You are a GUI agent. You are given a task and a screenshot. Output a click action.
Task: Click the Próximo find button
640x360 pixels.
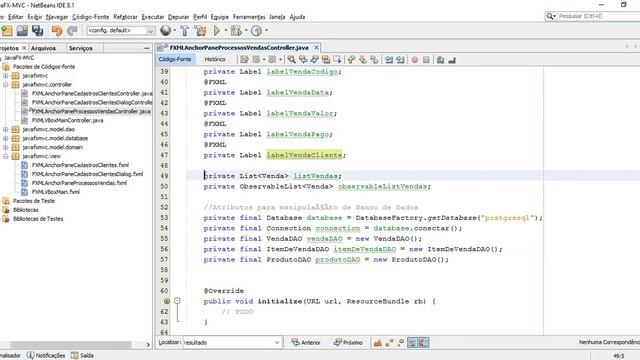pyautogui.click(x=348, y=342)
